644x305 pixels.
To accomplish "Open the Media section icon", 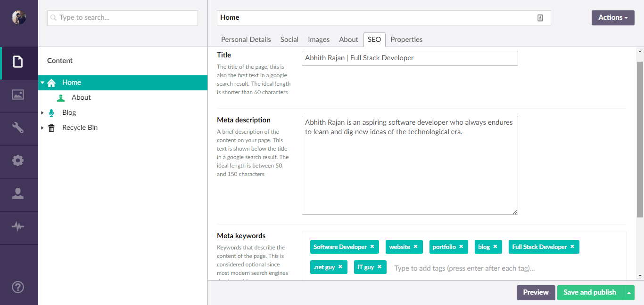I will 18,95.
